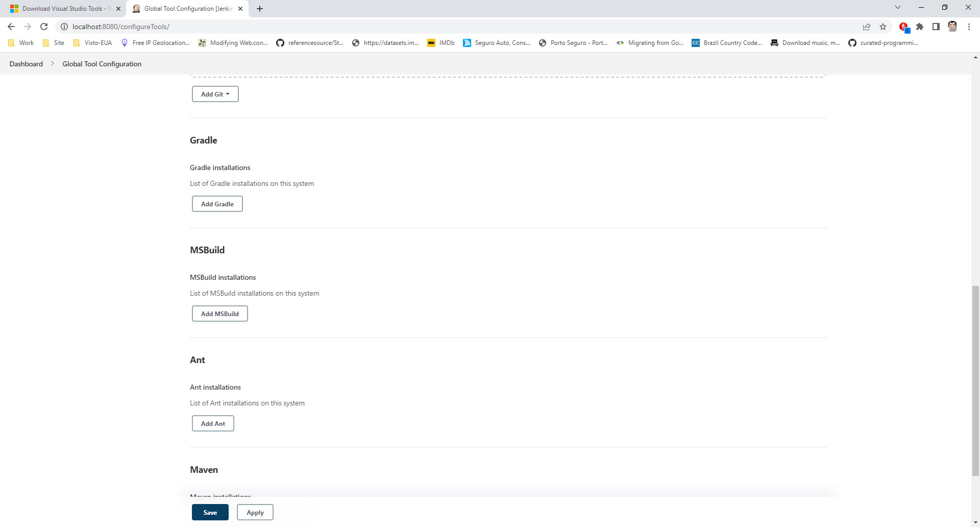
Task: Go back using the browser back arrow
Action: (x=11, y=27)
